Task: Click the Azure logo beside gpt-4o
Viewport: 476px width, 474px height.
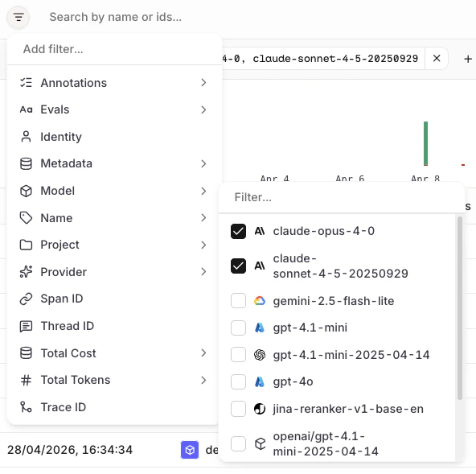Action: [260, 381]
